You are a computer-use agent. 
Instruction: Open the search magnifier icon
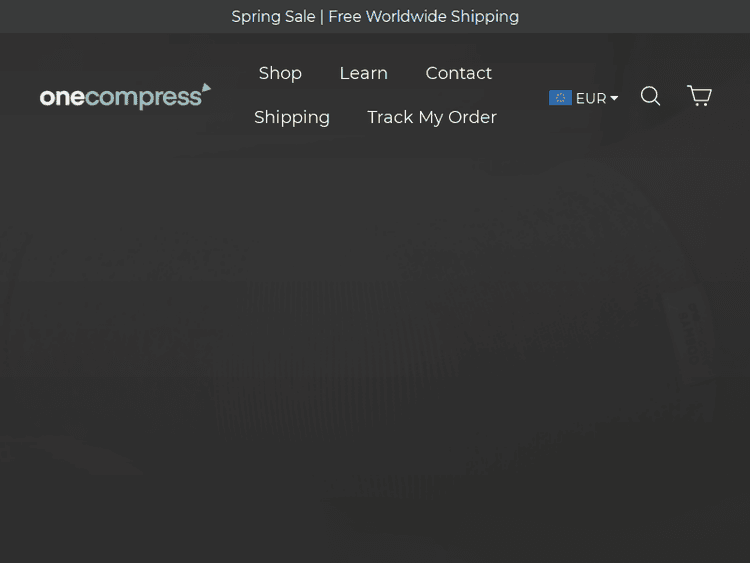(650, 96)
